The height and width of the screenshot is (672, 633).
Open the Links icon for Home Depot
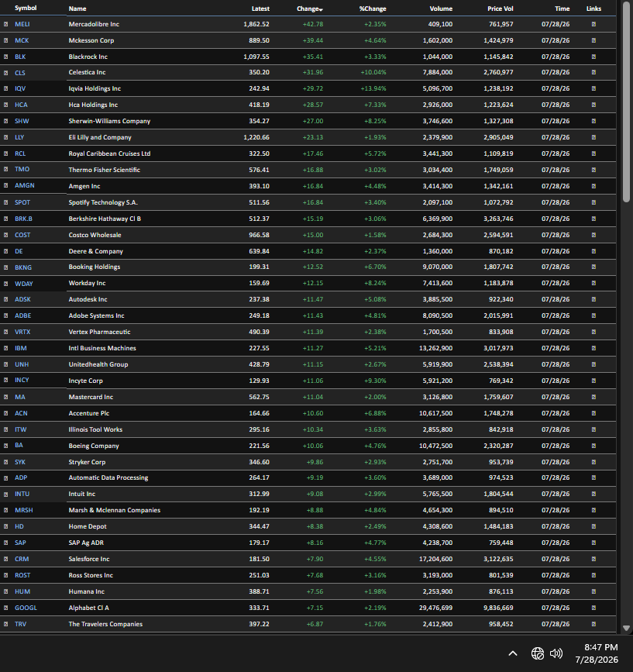point(593,527)
